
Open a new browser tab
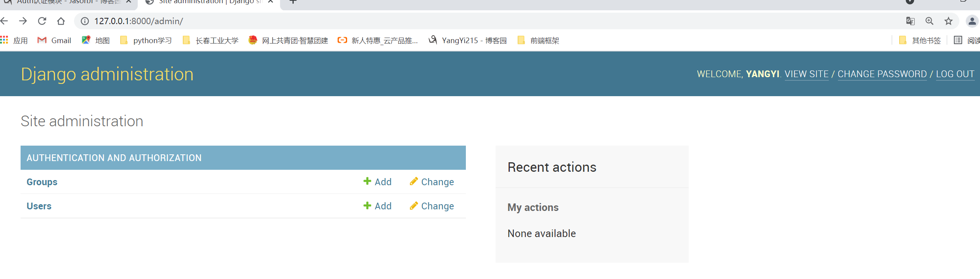click(293, 2)
